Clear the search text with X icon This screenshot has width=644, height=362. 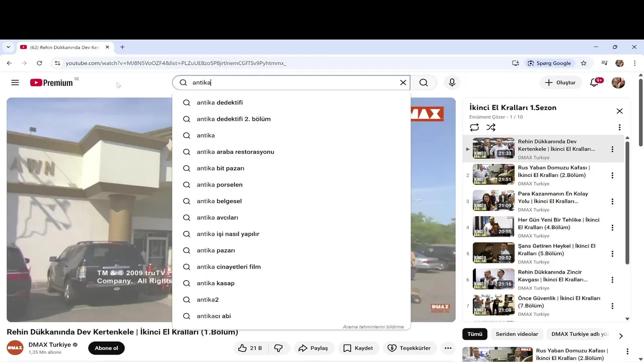(403, 82)
